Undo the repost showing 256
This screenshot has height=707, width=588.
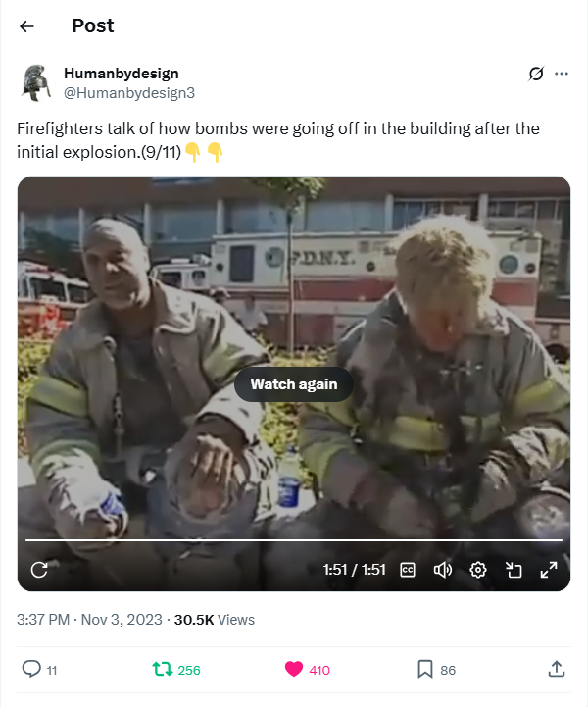pyautogui.click(x=176, y=670)
